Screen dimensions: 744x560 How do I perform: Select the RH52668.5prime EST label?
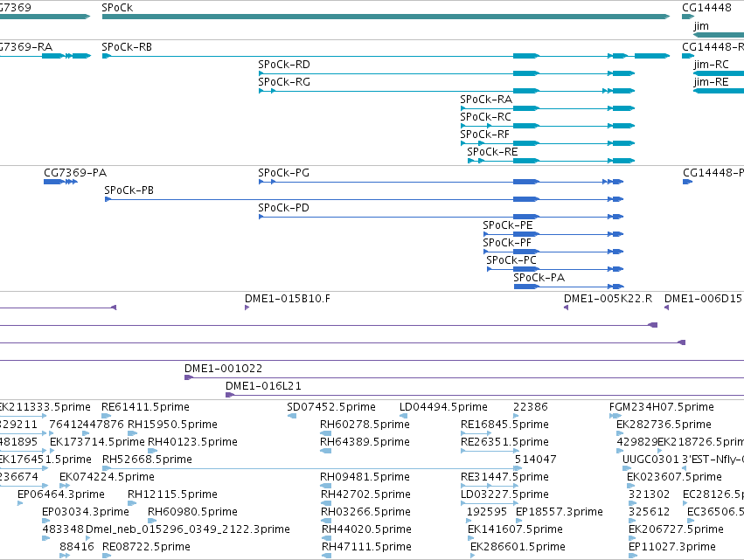[x=147, y=460]
